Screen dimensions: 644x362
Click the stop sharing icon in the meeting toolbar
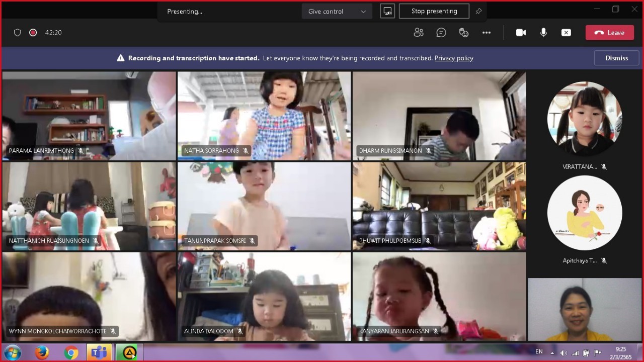(x=566, y=33)
